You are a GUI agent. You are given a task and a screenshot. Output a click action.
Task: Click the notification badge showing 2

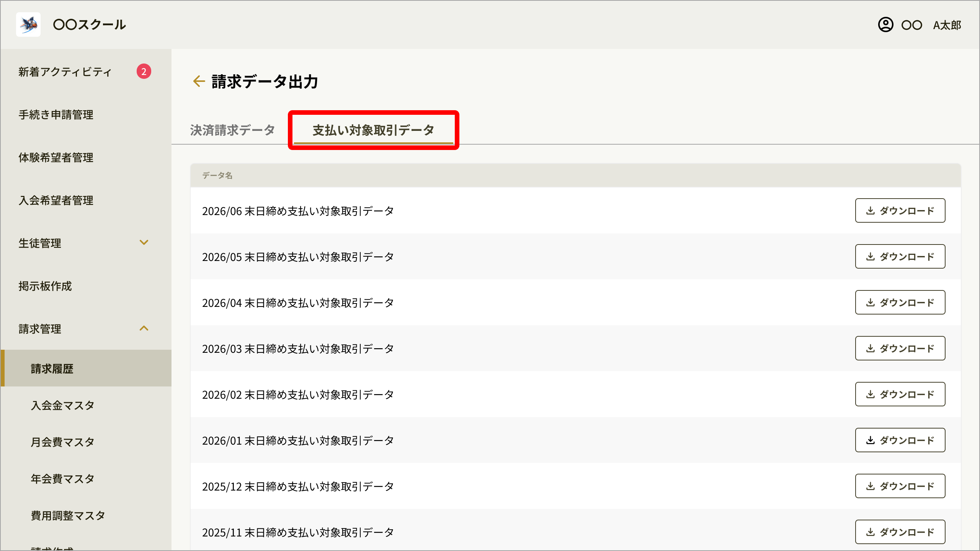pos(144,71)
